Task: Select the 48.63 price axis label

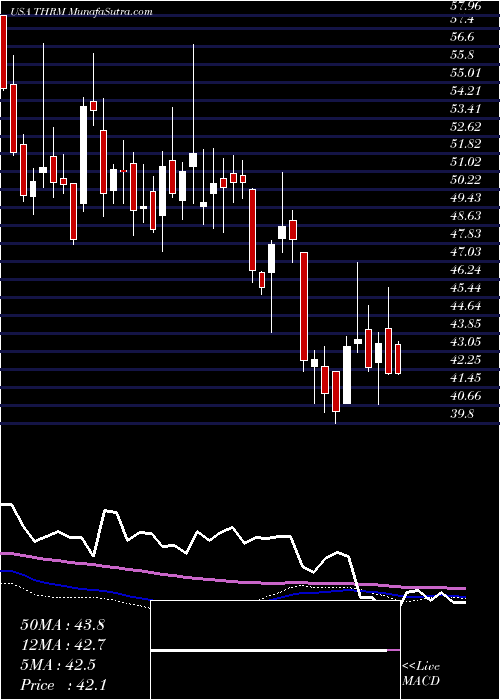Action: click(467, 216)
